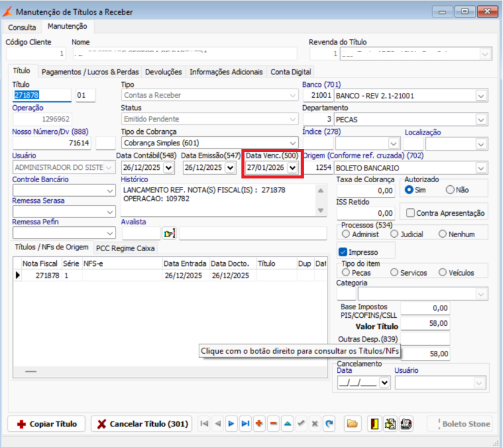Screen dimensions: 503x448
Task: Open the Data Venc. date picker arrow
Action: (x=292, y=167)
